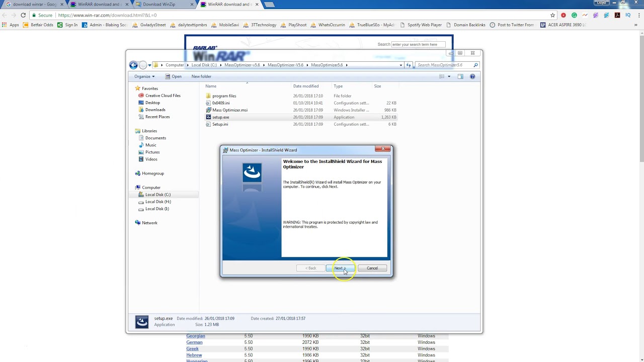The width and height of the screenshot is (644, 362).
Task: Reload the page in Chrome
Action: [23, 15]
